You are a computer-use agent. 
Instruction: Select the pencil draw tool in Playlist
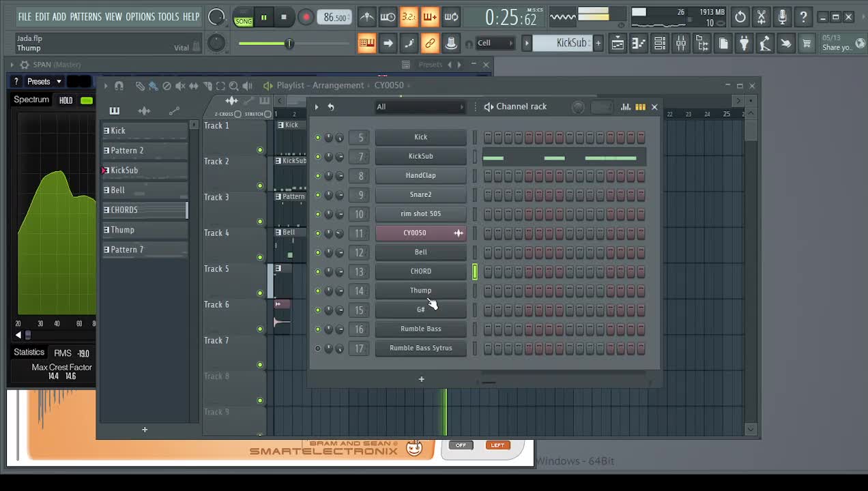click(140, 86)
